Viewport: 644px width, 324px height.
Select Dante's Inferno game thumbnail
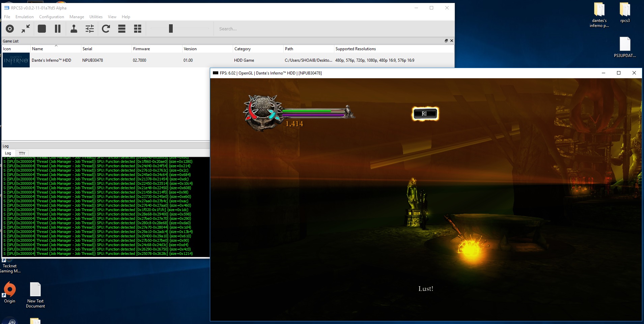coord(16,60)
